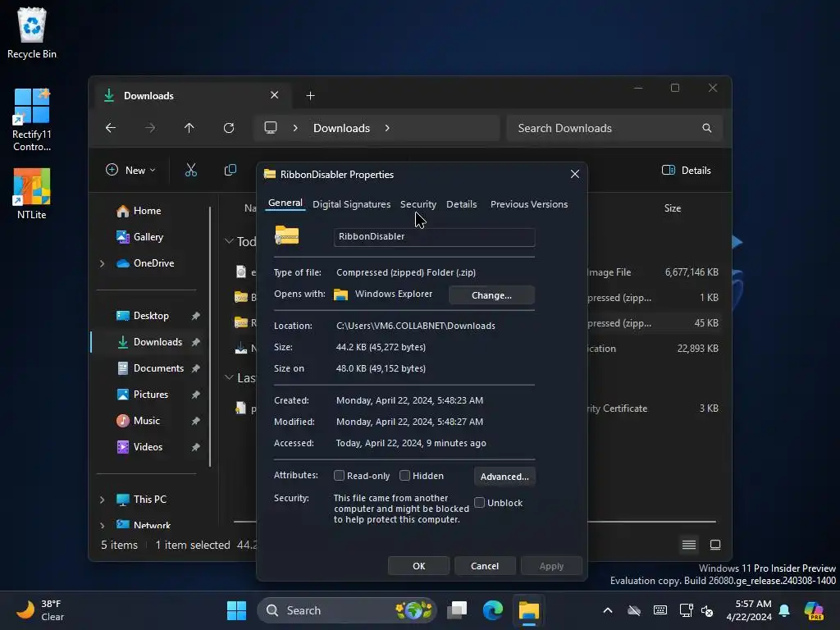Screen dimensions: 840x630
Task: Launch Microsoft Edge from taskbar
Action: pyautogui.click(x=493, y=610)
